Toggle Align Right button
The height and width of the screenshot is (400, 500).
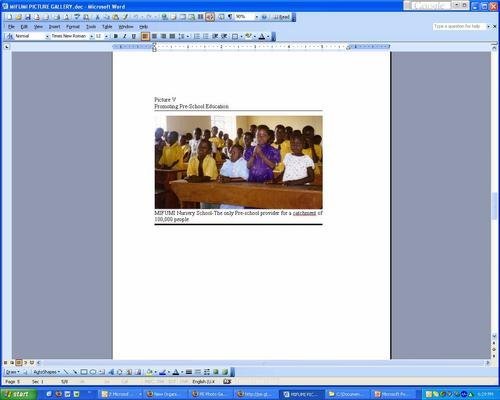pyautogui.click(x=163, y=36)
